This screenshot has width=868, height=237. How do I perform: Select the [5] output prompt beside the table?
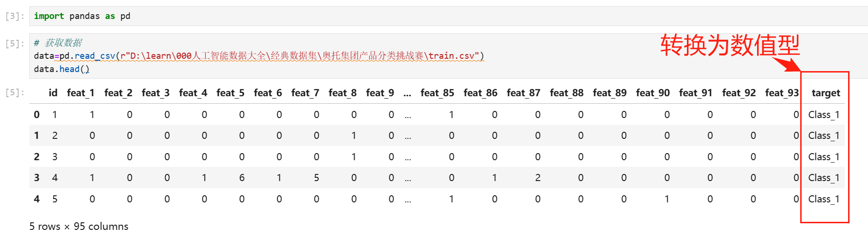(14, 92)
